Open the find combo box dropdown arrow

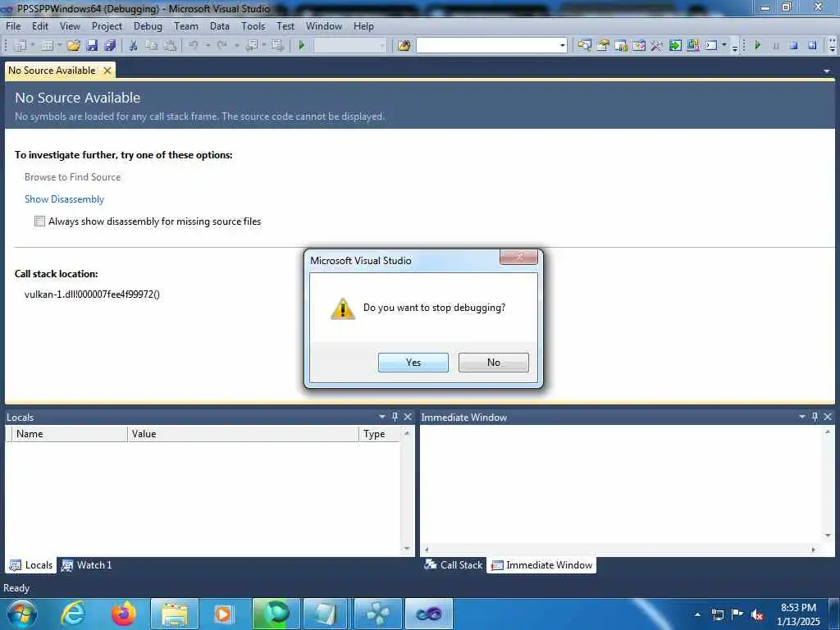563,46
